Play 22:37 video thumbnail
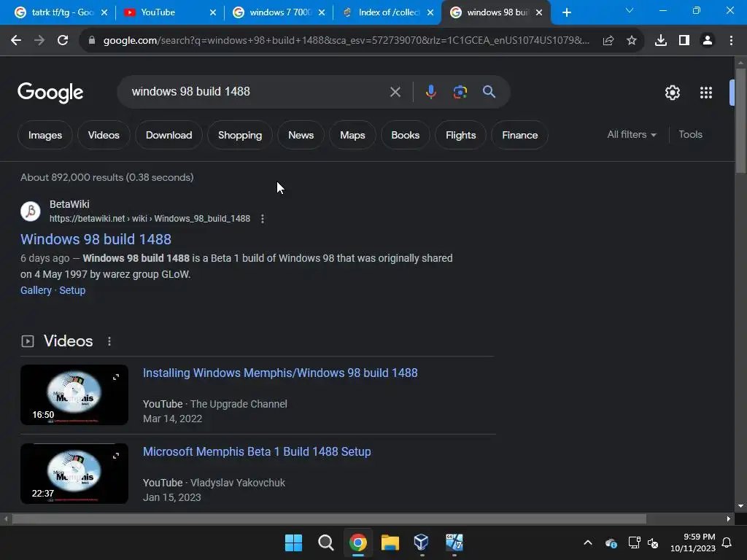 tap(74, 473)
